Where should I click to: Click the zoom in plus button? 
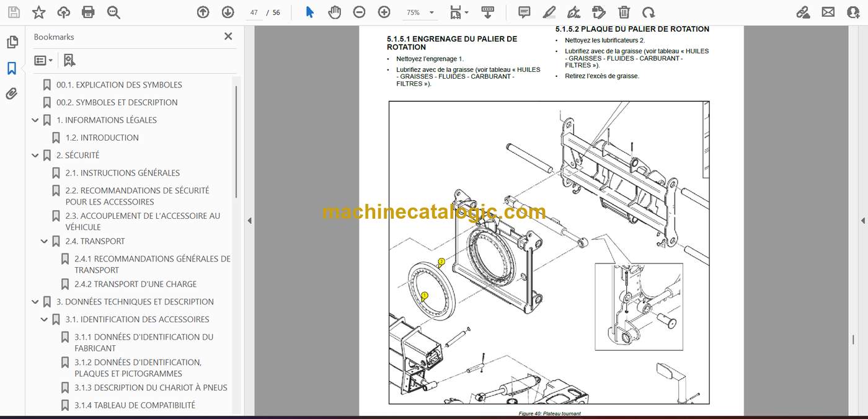click(384, 12)
